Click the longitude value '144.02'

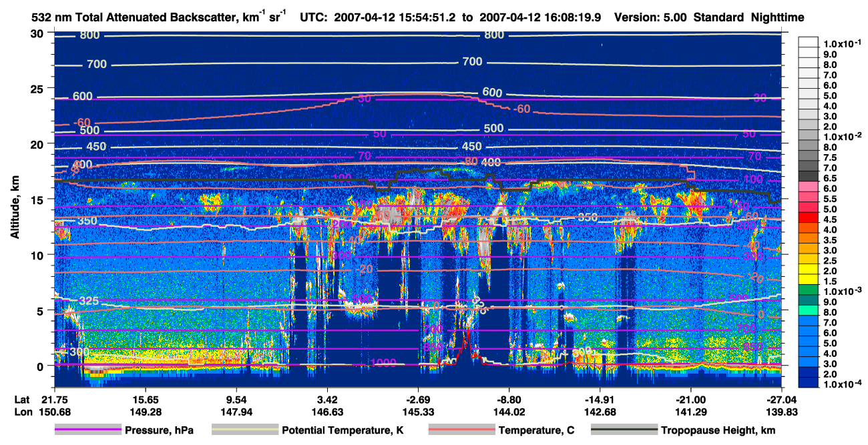509,412
